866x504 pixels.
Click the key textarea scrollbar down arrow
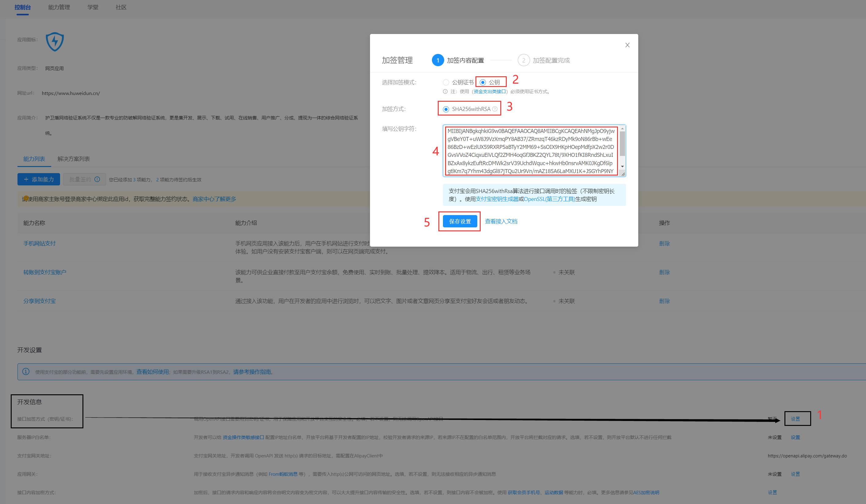[622, 166]
